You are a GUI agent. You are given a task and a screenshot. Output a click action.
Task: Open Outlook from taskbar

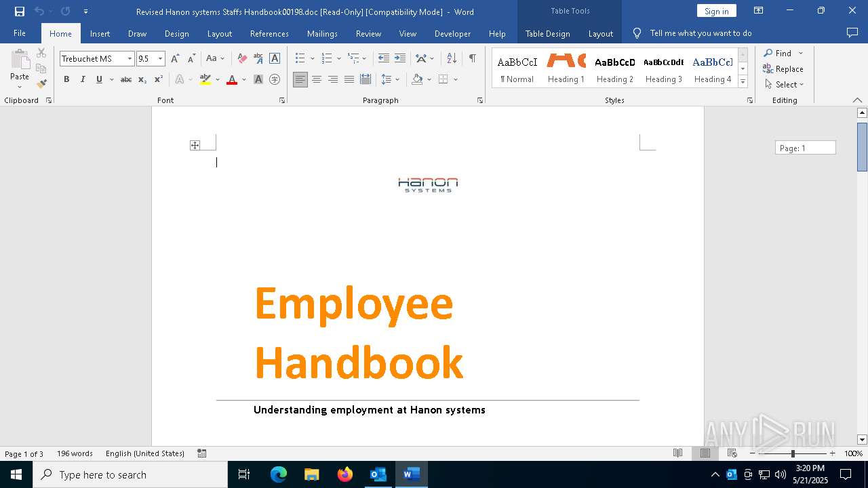tap(378, 474)
